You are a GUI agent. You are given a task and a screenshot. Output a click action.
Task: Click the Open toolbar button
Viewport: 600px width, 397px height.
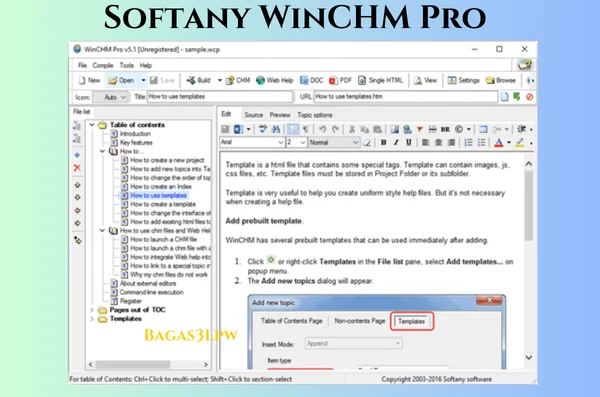click(121, 80)
